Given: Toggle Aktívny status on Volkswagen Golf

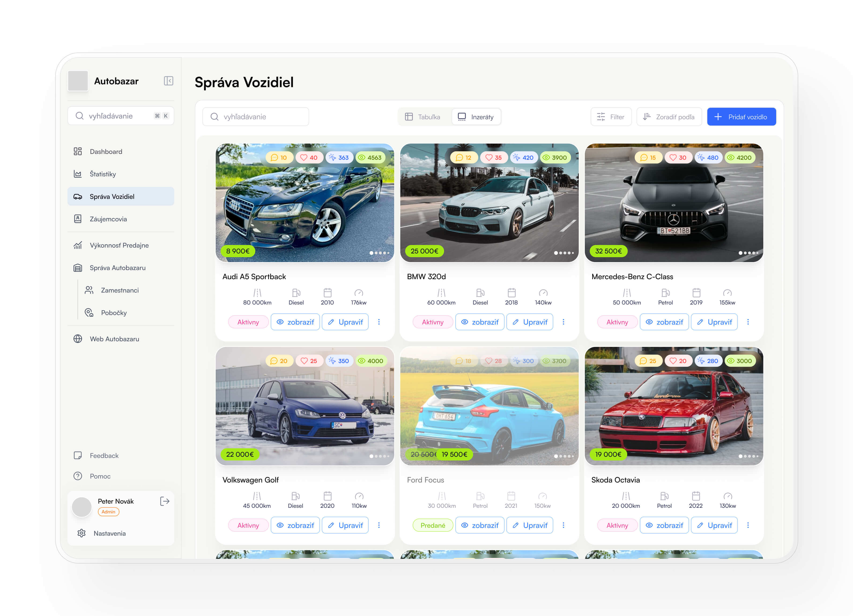Looking at the screenshot, I should point(248,525).
